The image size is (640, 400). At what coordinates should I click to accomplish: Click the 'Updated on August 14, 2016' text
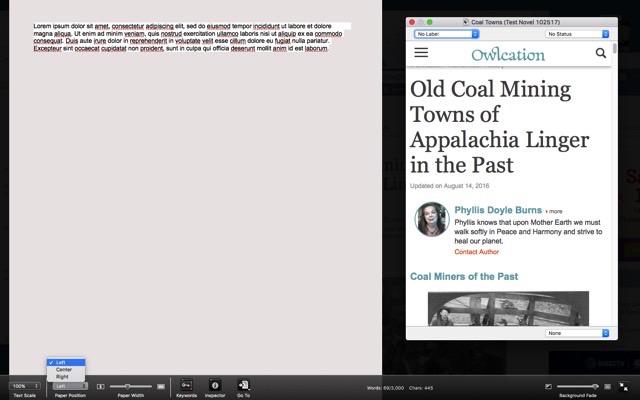pyautogui.click(x=449, y=186)
